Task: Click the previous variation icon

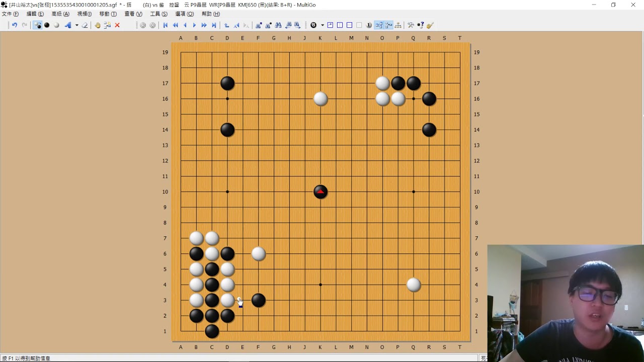Action: click(x=236, y=25)
